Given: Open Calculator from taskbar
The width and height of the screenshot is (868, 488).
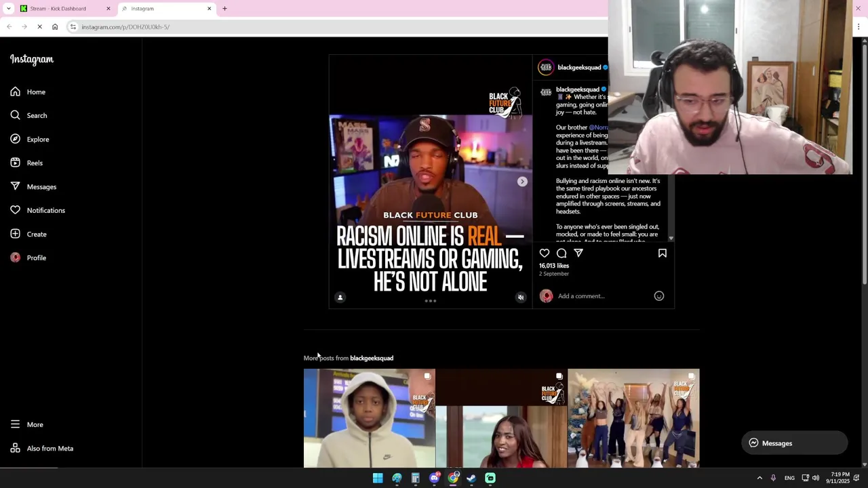Looking at the screenshot, I should (415, 479).
